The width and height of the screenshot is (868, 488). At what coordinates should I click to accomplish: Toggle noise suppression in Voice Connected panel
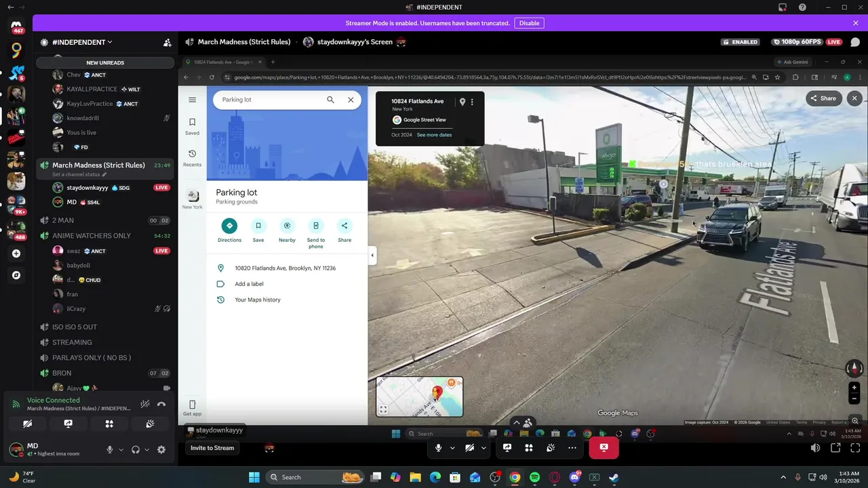click(145, 404)
